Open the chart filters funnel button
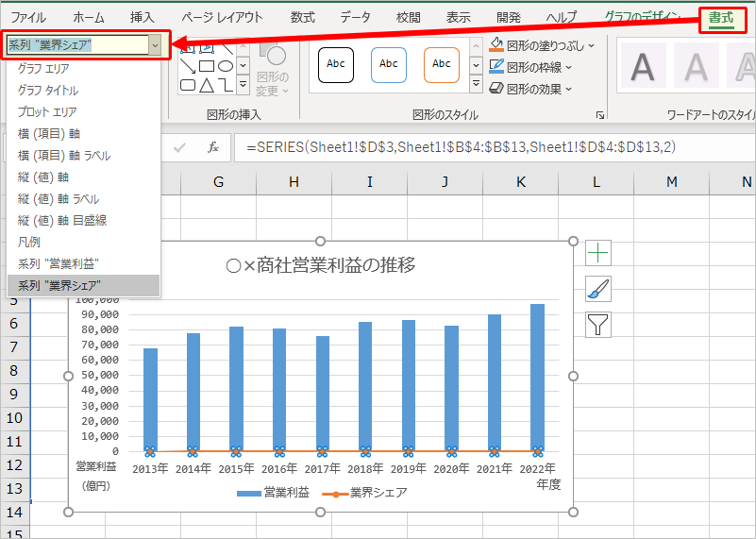The height and width of the screenshot is (539, 756). click(598, 325)
